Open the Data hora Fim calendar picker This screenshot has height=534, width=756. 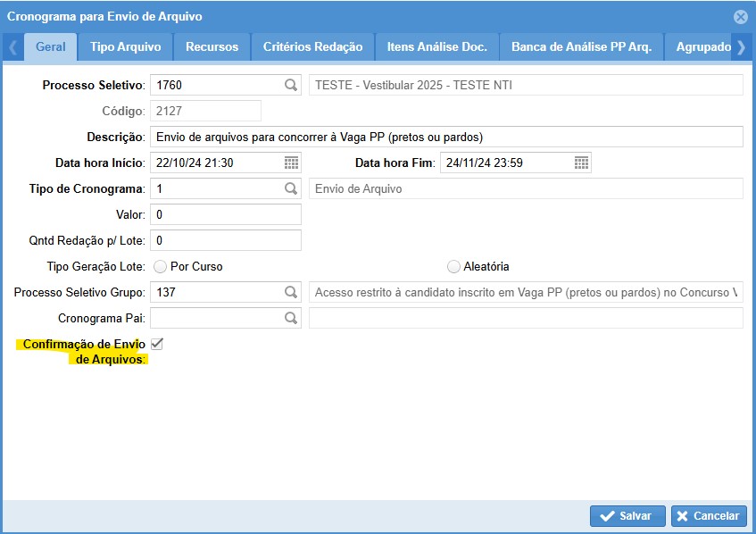(x=581, y=163)
